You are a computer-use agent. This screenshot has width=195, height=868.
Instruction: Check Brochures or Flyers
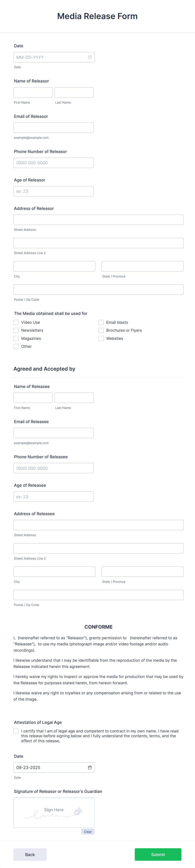[101, 331]
